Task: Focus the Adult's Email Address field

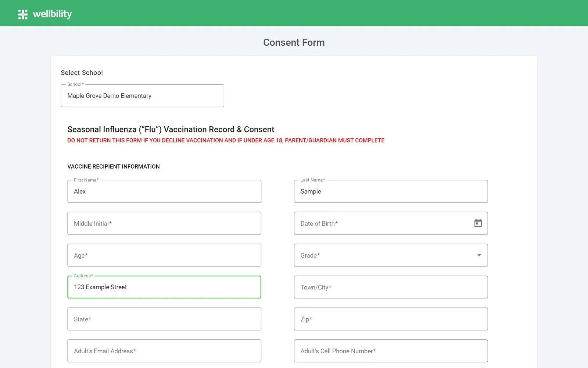Action: tap(164, 351)
